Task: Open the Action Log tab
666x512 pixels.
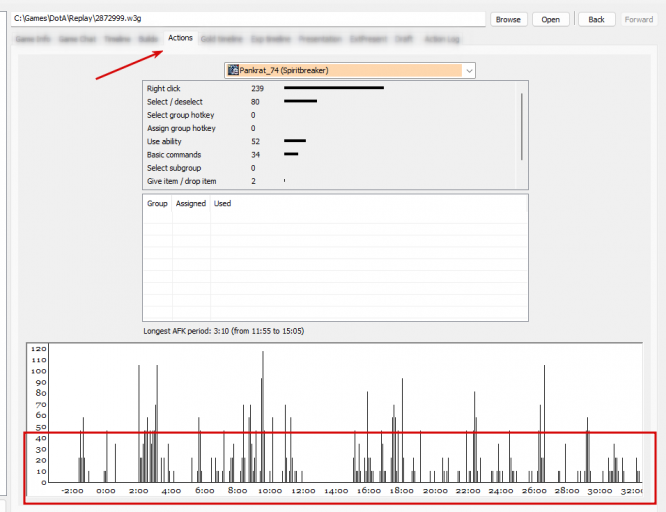Action: (x=442, y=39)
